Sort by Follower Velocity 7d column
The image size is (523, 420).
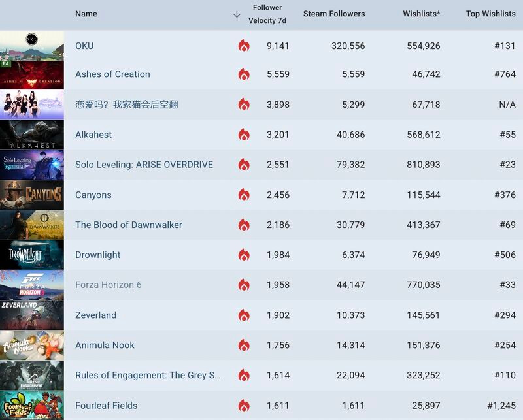[267, 14]
